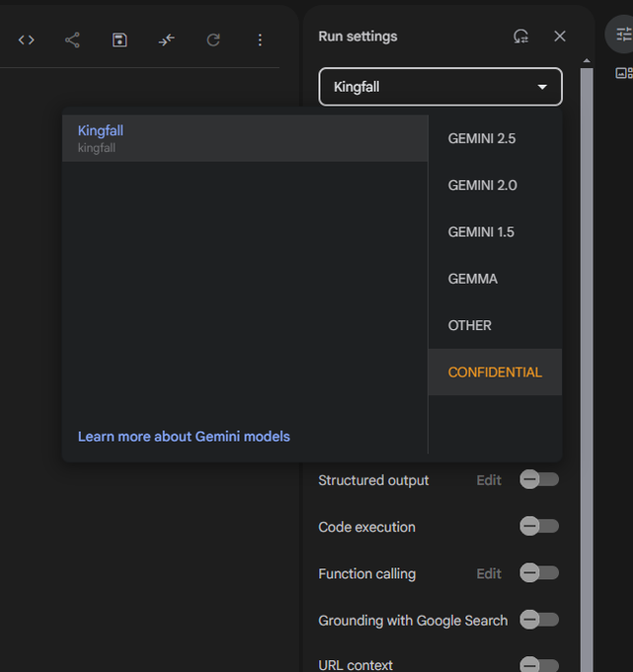Click the 'Structured output' label
Viewport: 633px width, 672px height.
point(373,480)
